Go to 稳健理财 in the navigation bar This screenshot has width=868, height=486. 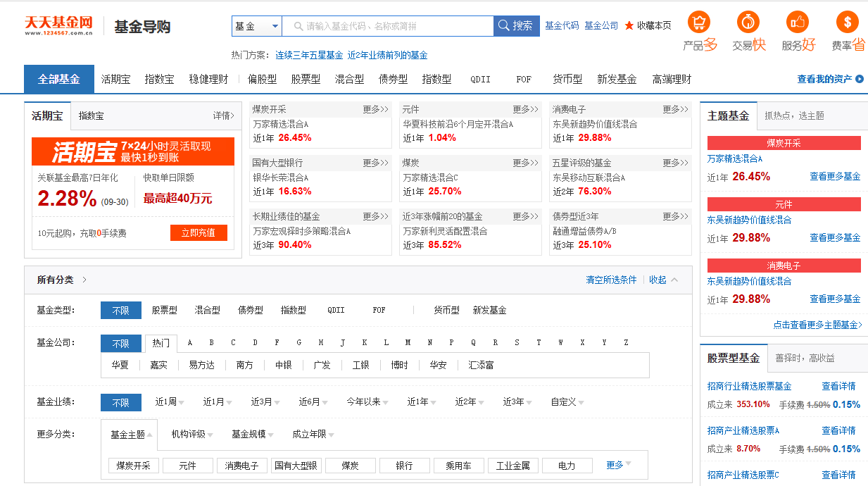[x=208, y=79]
